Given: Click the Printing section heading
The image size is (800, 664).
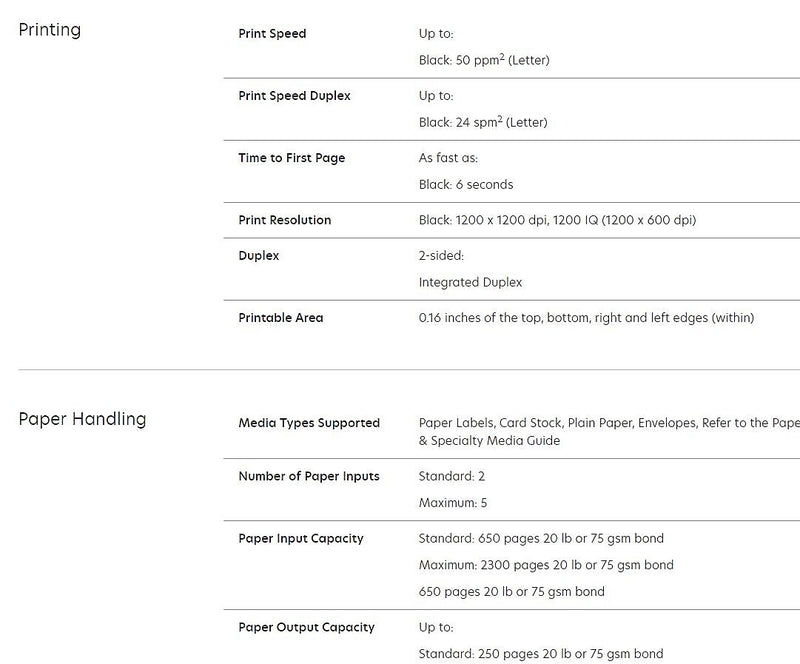Looking at the screenshot, I should 50,30.
